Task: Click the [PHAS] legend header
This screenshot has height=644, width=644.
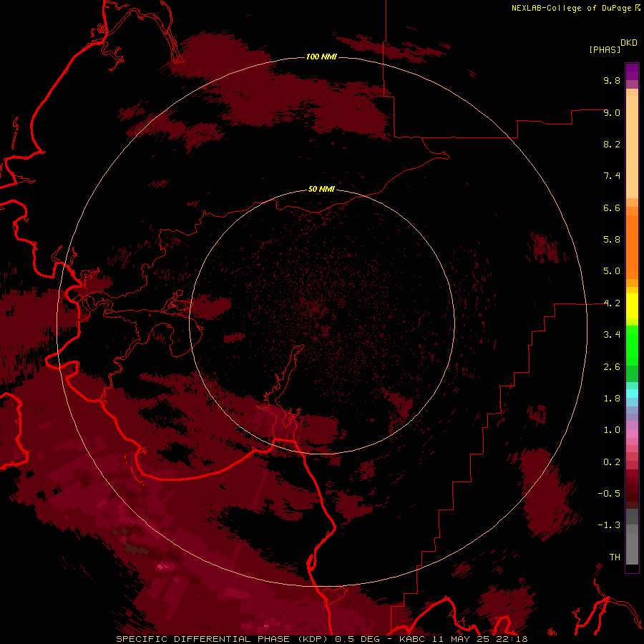Action: point(605,49)
